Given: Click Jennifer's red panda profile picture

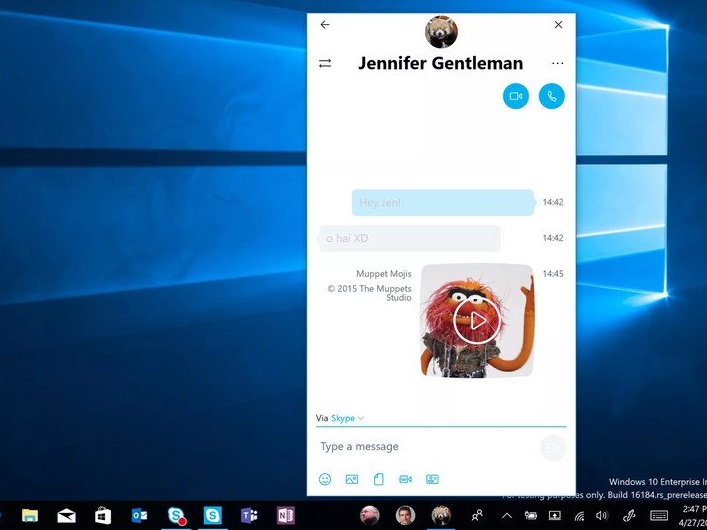Looking at the screenshot, I should tap(441, 32).
